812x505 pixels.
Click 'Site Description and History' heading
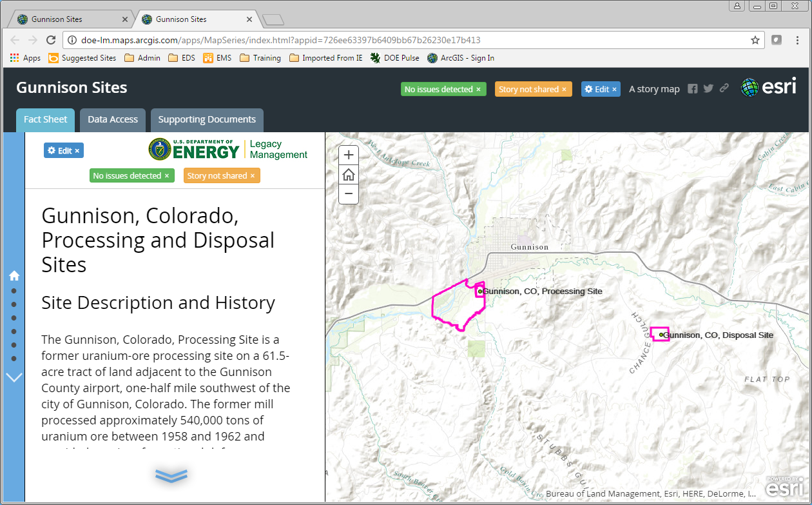point(159,302)
